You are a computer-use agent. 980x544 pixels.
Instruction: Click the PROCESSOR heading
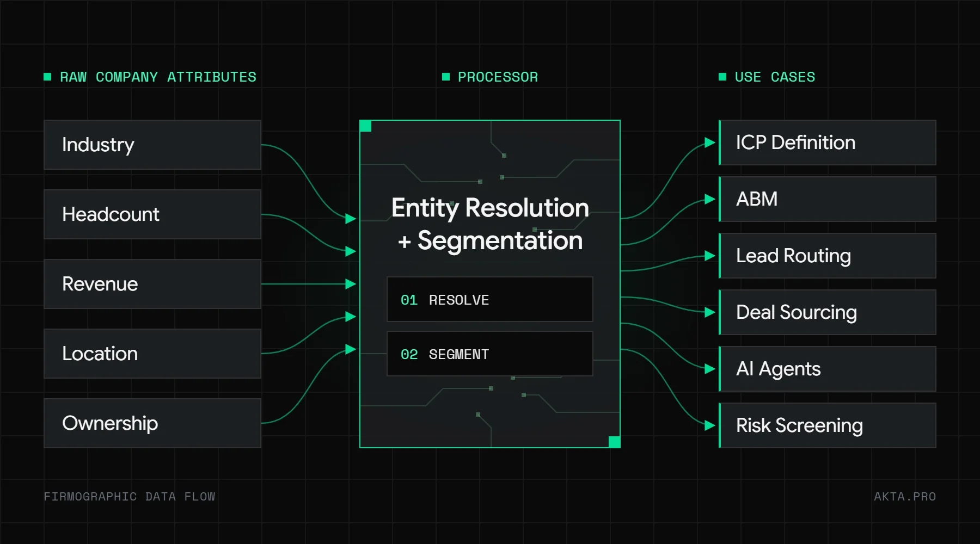click(498, 77)
